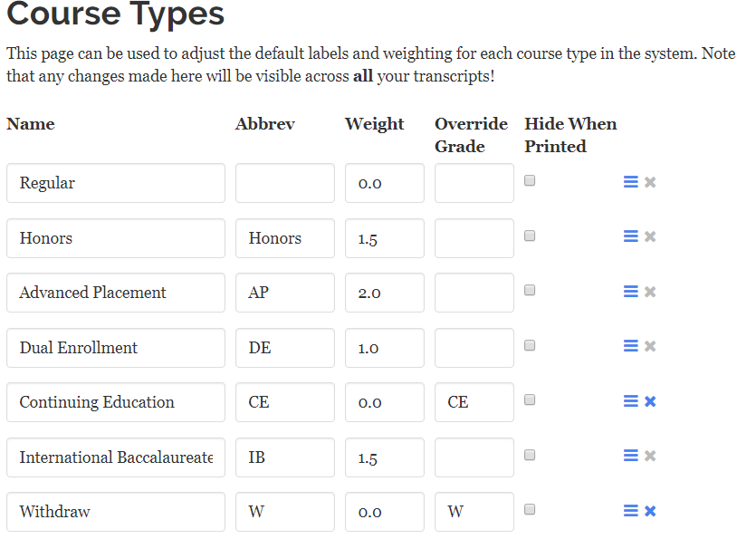This screenshot has height=539, width=756.
Task: Delete the Continuing Education course type
Action: click(x=650, y=401)
